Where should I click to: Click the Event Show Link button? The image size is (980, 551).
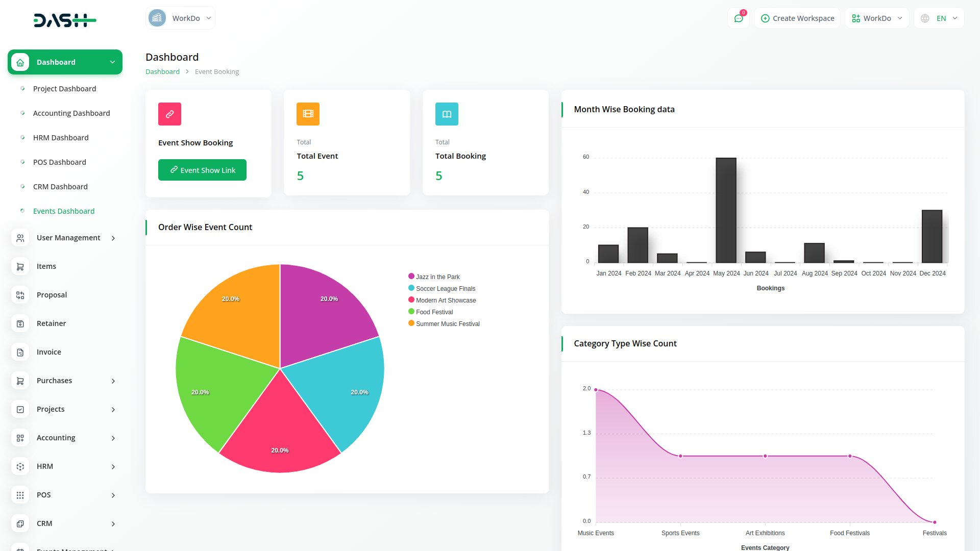tap(202, 170)
